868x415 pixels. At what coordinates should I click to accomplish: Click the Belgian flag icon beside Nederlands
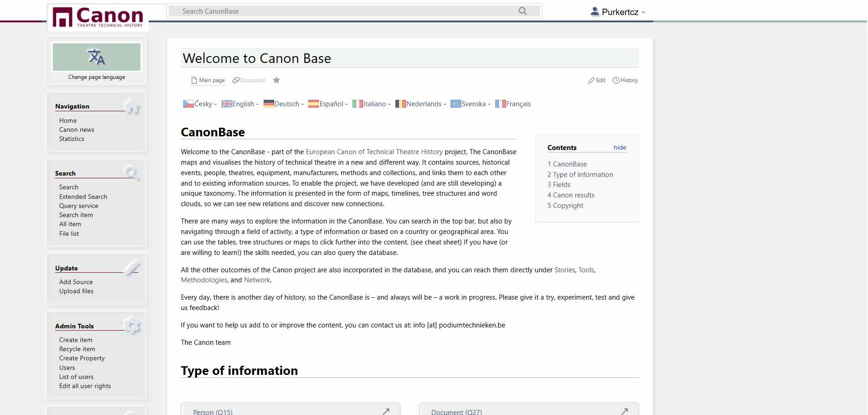point(400,104)
